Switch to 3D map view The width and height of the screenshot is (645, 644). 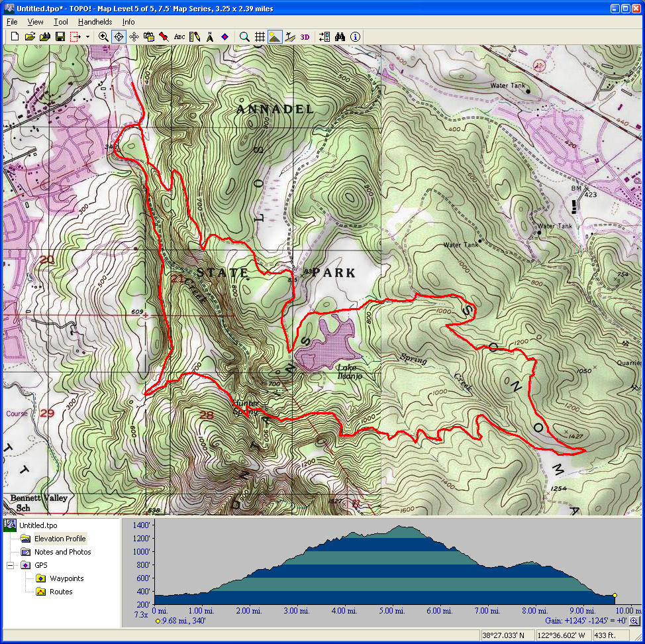[305, 37]
